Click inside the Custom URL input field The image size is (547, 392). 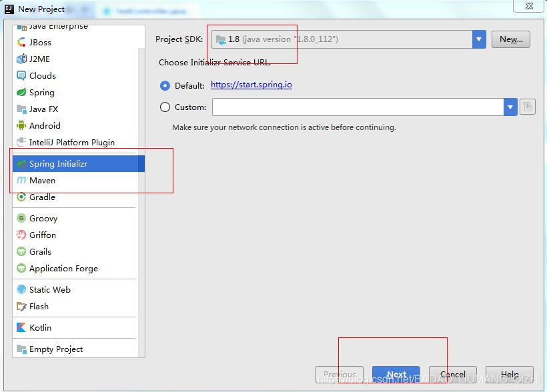(x=358, y=107)
